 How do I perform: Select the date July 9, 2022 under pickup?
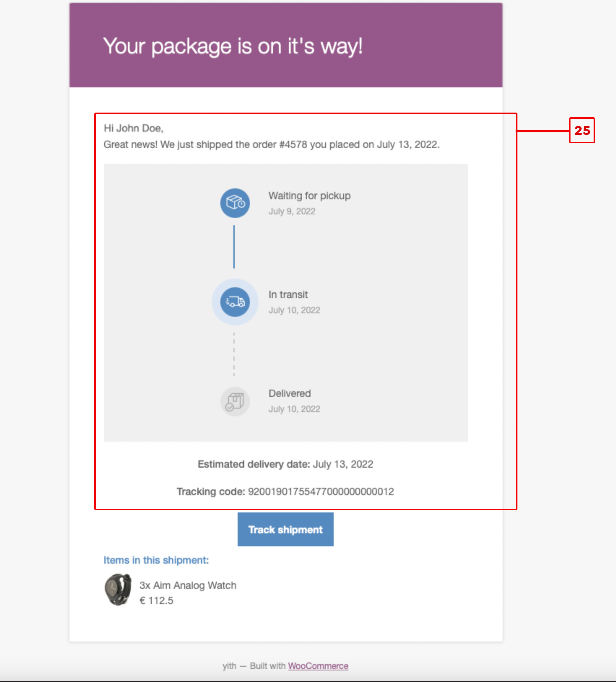[x=292, y=211]
